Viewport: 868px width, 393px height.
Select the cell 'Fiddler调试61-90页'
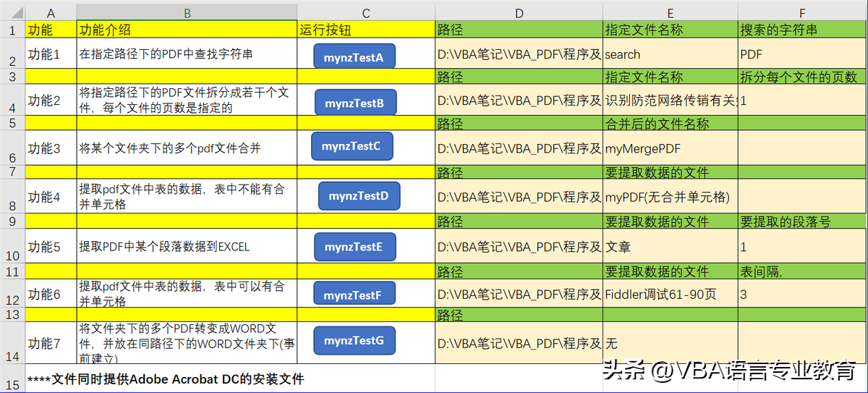point(671,294)
